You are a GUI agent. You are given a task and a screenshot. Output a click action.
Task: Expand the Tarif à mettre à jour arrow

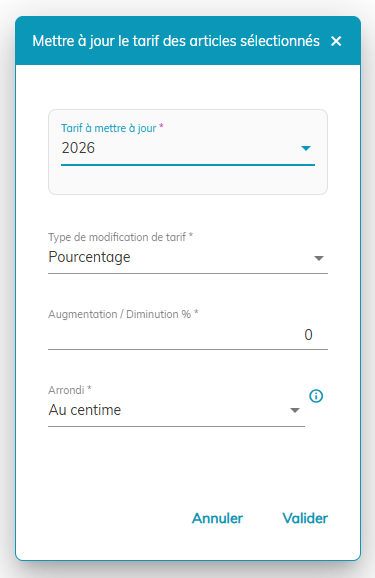pos(306,148)
